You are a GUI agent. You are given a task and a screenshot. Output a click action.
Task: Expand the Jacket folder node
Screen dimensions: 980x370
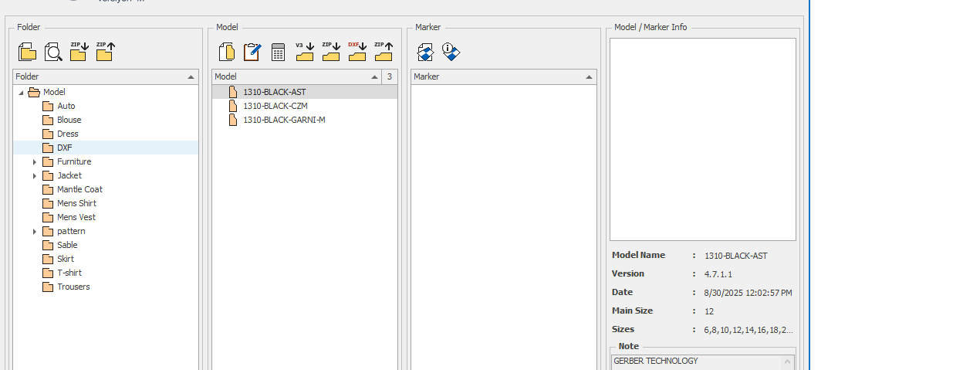coord(35,176)
